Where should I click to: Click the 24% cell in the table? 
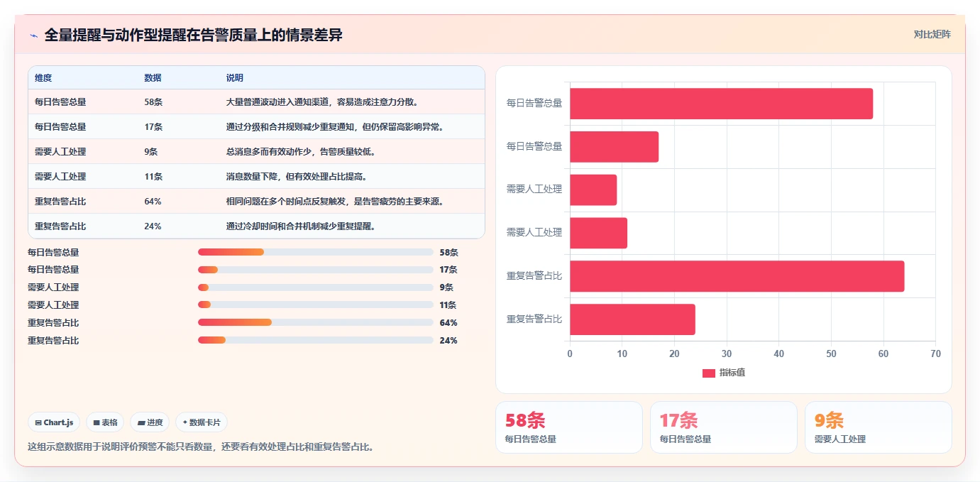[153, 226]
